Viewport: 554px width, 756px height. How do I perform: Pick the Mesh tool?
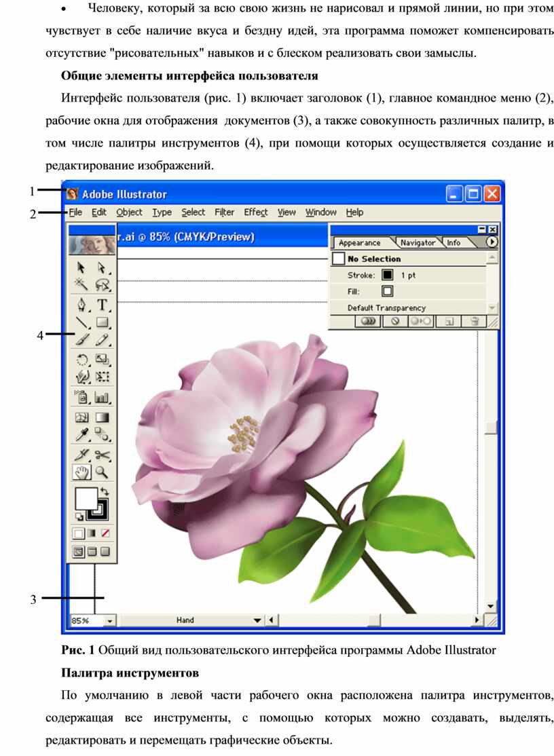coord(82,417)
